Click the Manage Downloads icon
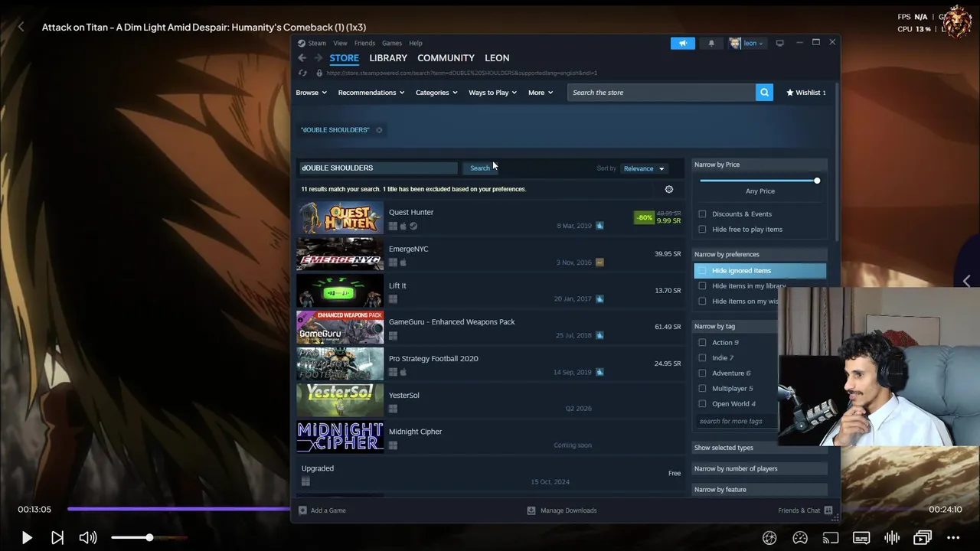This screenshot has height=551, width=980. point(531,510)
